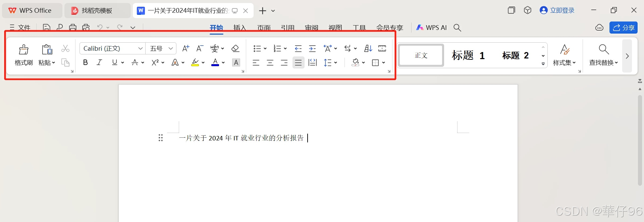
Task: Click the Copy icon below scissors
Action: point(65,62)
